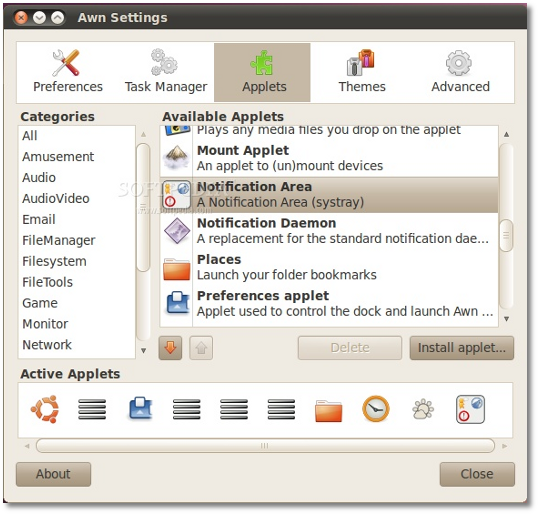
Task: Click the Categories list scroll down arrow
Action: (x=143, y=351)
